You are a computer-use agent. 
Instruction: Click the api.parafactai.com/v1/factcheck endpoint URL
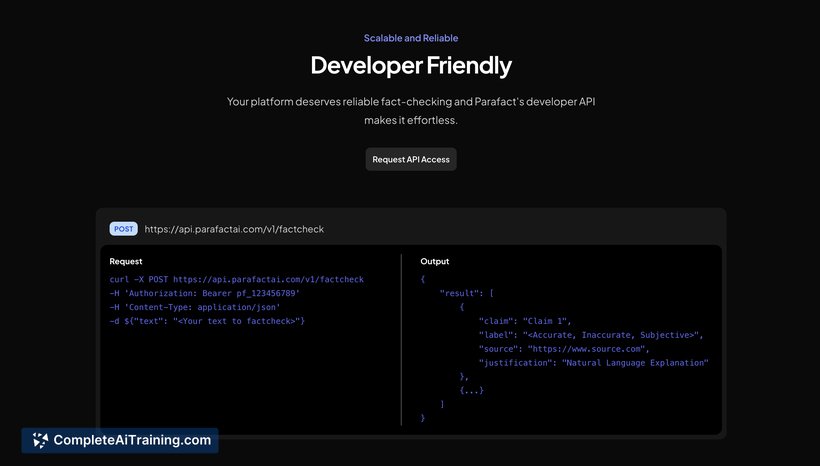pyautogui.click(x=234, y=229)
